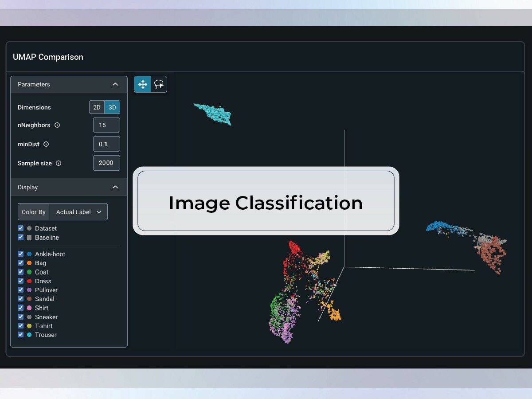Select the pan/move tool icon
532x399 pixels.
[142, 84]
